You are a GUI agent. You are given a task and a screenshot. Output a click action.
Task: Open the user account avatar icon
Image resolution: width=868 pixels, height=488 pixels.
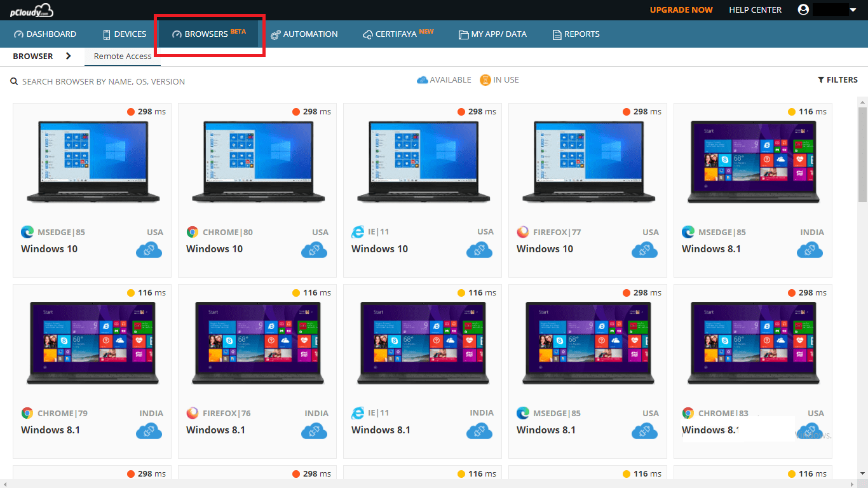click(803, 10)
